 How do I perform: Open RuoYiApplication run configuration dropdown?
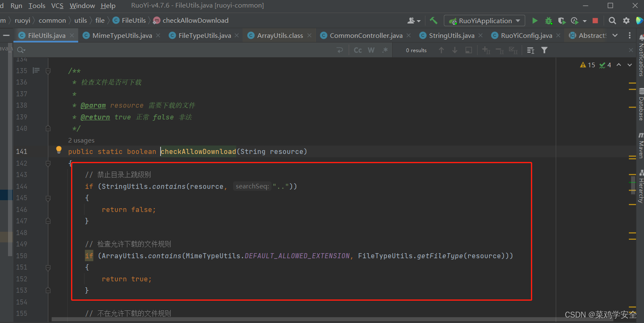pyautogui.click(x=485, y=21)
